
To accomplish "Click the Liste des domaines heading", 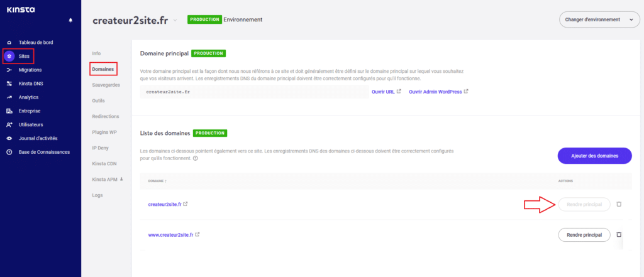I will (165, 133).
